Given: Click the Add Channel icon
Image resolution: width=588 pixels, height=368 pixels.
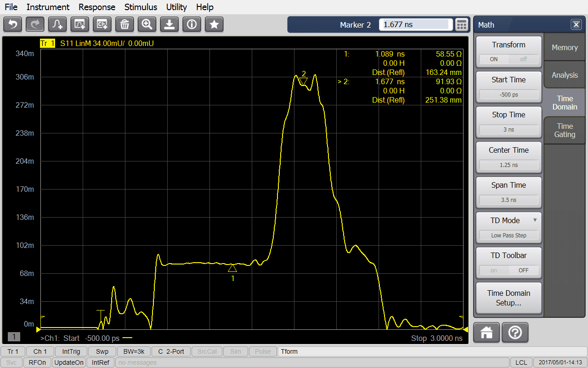Looking at the screenshot, I should point(102,24).
